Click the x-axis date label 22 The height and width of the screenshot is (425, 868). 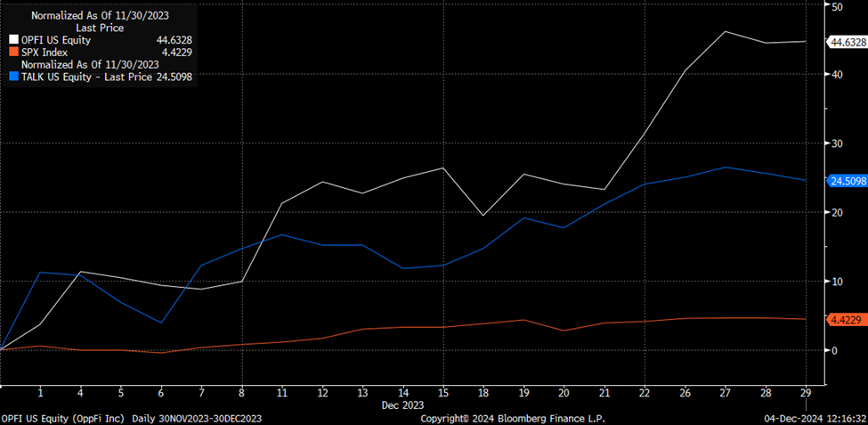pyautogui.click(x=644, y=394)
